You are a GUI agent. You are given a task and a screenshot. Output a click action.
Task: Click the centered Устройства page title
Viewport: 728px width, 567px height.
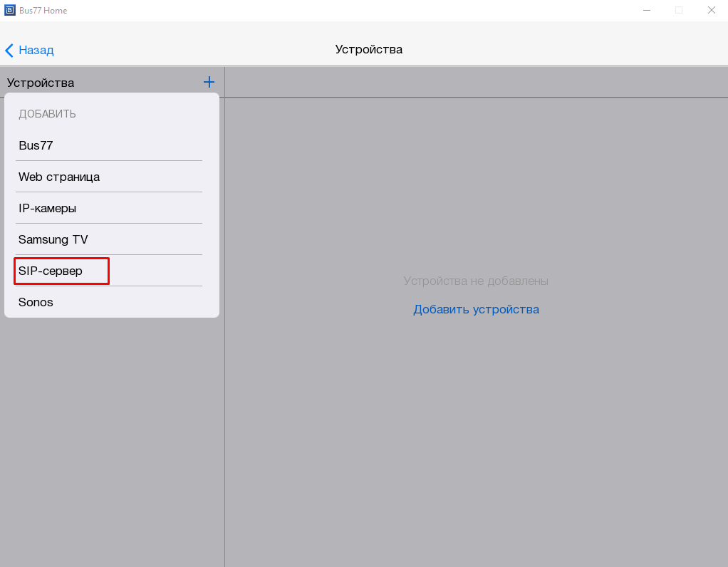tap(368, 49)
